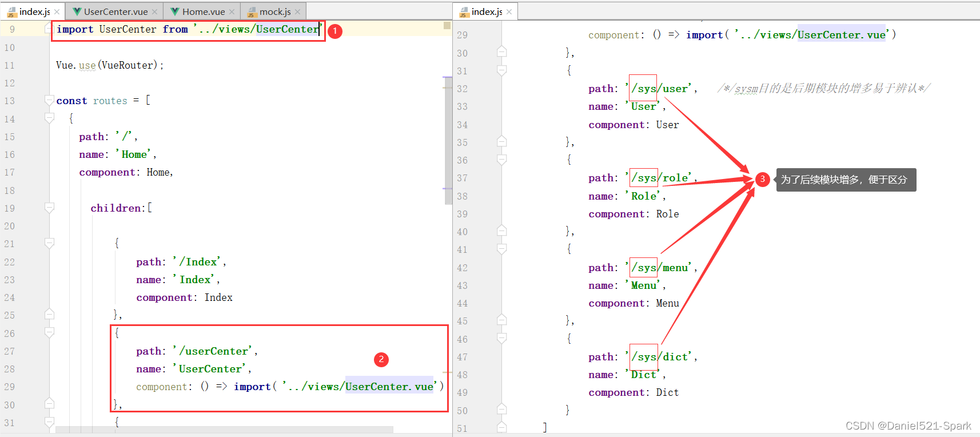Click line number 9 in left gutter
Viewport: 980px width, 437px height.
point(12,29)
